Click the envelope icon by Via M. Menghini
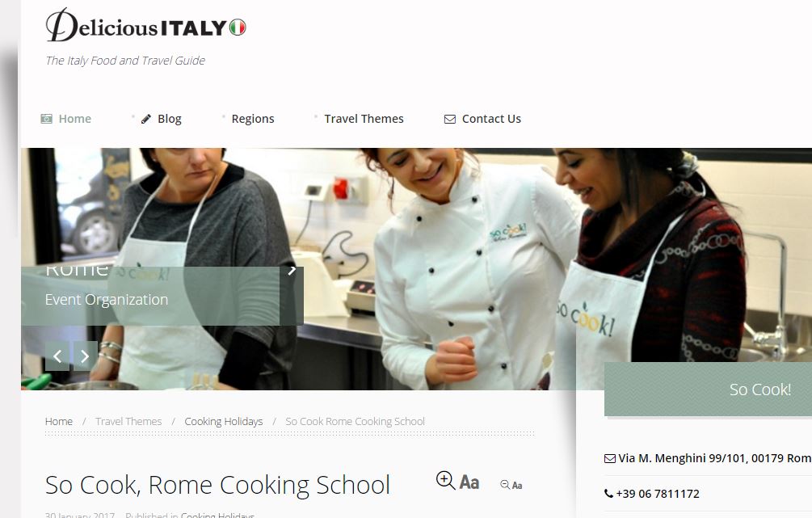The image size is (812, 518). point(610,458)
